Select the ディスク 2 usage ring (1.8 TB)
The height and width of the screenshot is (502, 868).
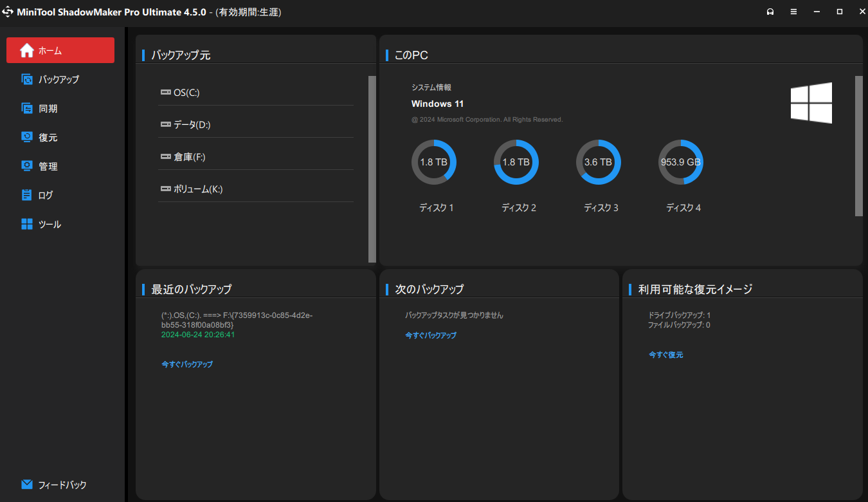(x=516, y=162)
